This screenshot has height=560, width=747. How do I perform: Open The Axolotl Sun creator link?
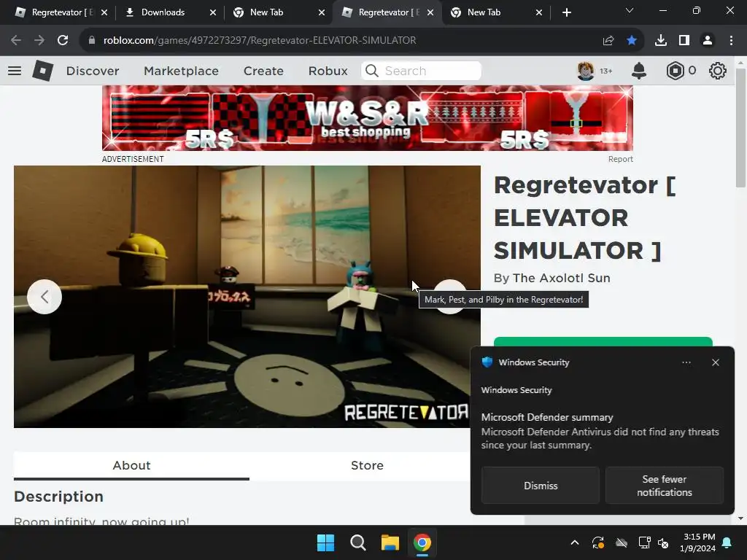(x=562, y=278)
